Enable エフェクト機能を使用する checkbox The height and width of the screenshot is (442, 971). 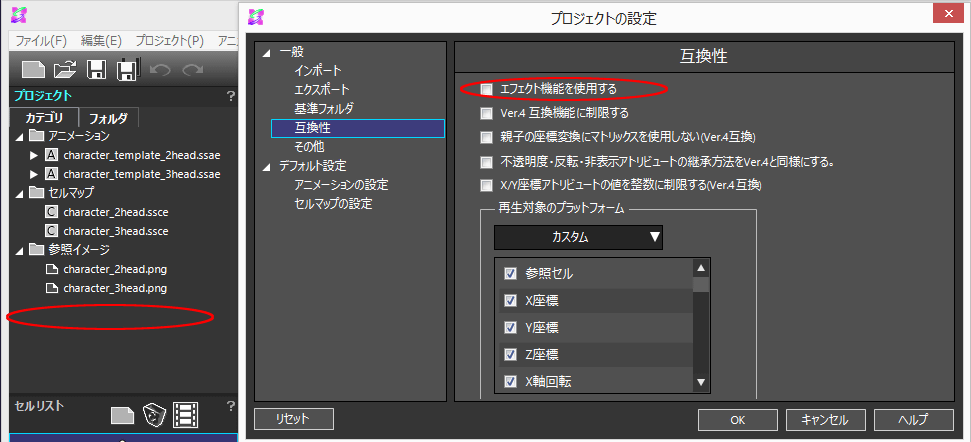(487, 90)
